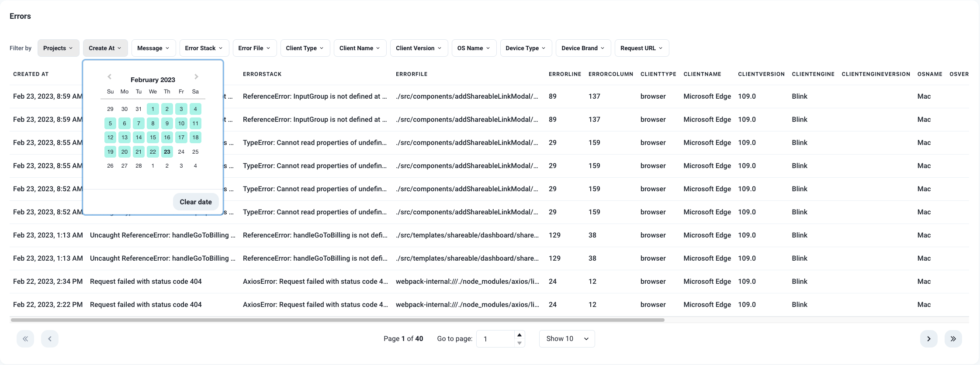
Task: Open the Client Name filter
Action: point(360,48)
